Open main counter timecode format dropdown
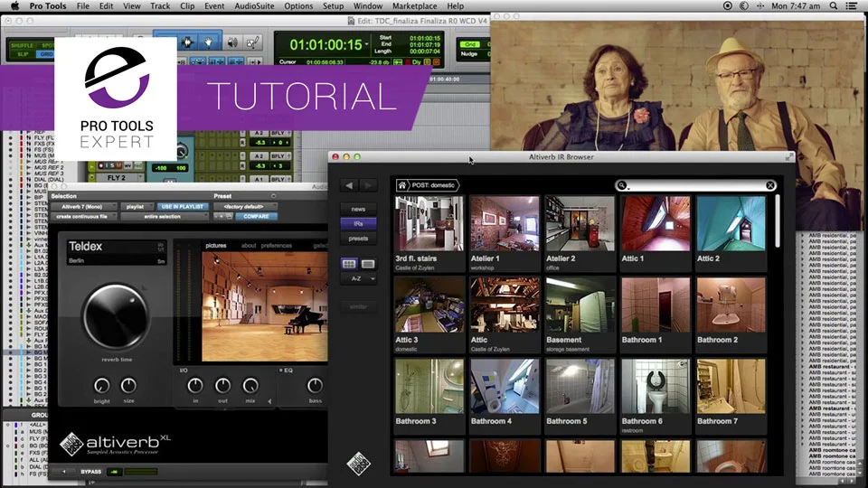Viewport: 868px width, 488px height. coord(366,44)
